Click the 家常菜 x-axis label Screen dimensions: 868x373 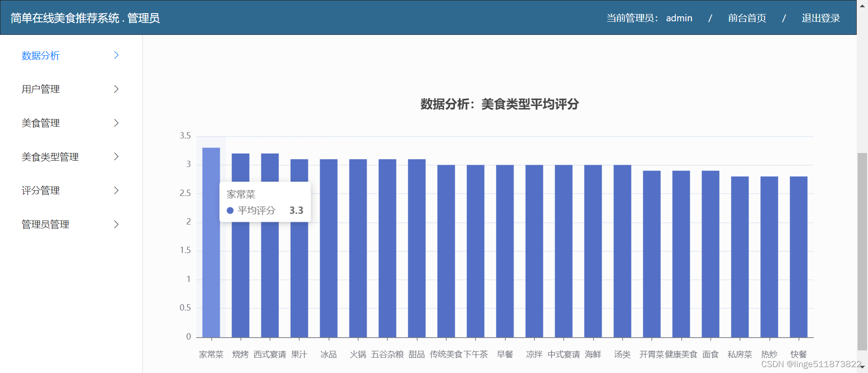[x=211, y=354]
